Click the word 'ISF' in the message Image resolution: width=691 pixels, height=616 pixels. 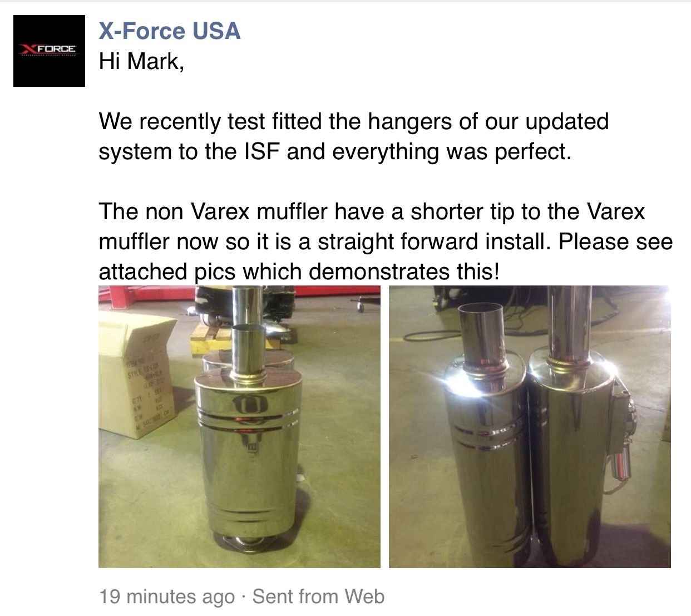coord(261,151)
